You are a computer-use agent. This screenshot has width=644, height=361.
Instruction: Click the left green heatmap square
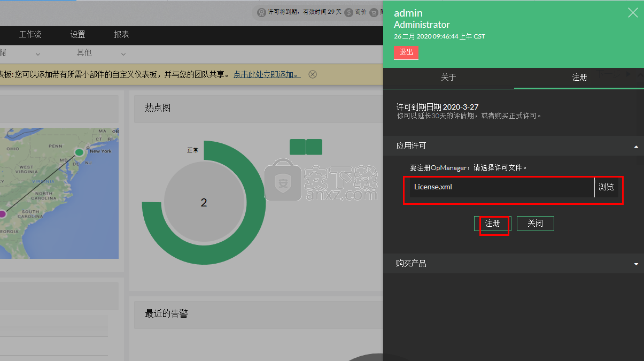[298, 147]
